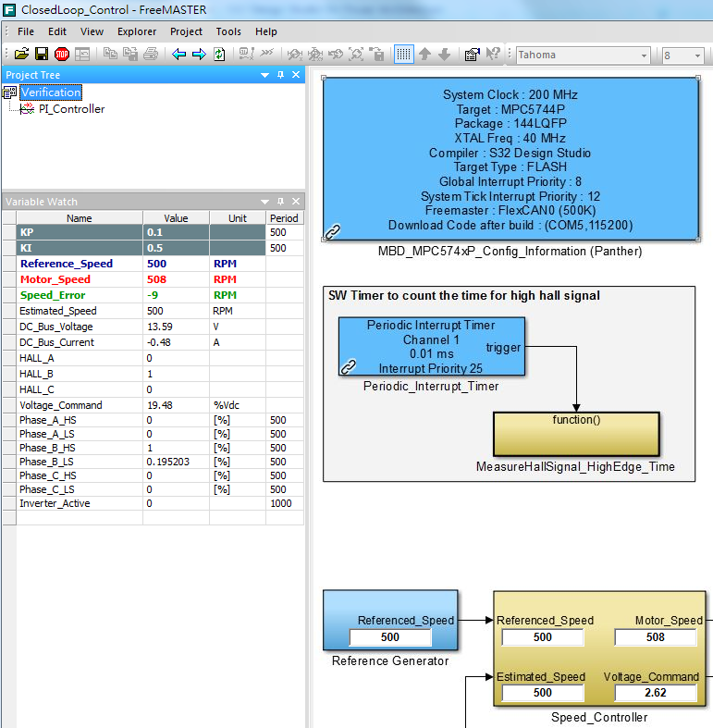Click the Properties icon in toolbar
713x728 pixels.
pos(472,55)
